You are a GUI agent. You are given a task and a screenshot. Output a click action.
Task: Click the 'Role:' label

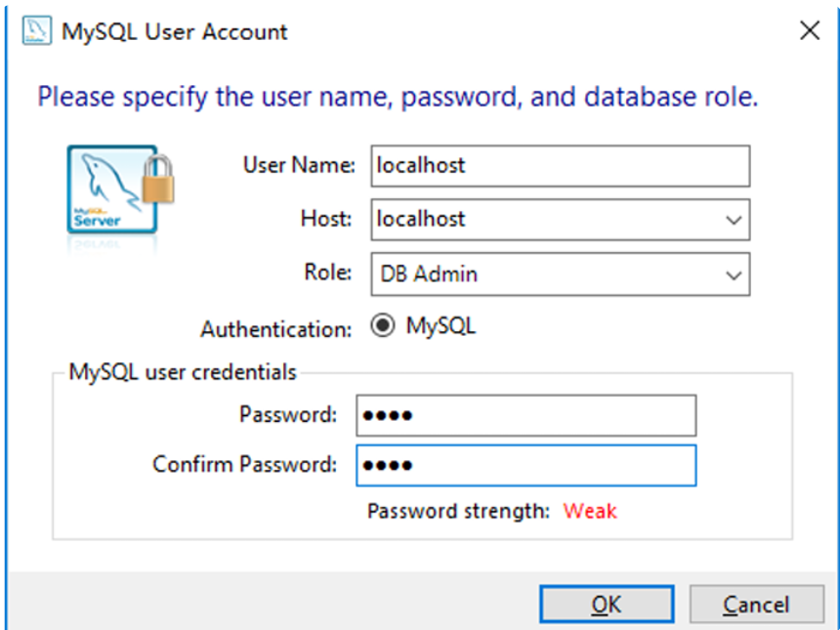click(x=328, y=273)
